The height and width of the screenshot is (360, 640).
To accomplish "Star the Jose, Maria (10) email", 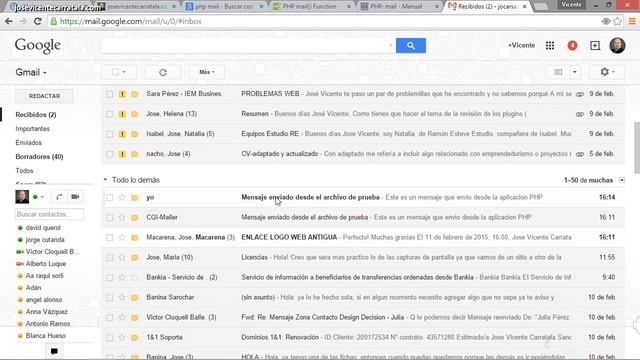I will [x=122, y=258].
